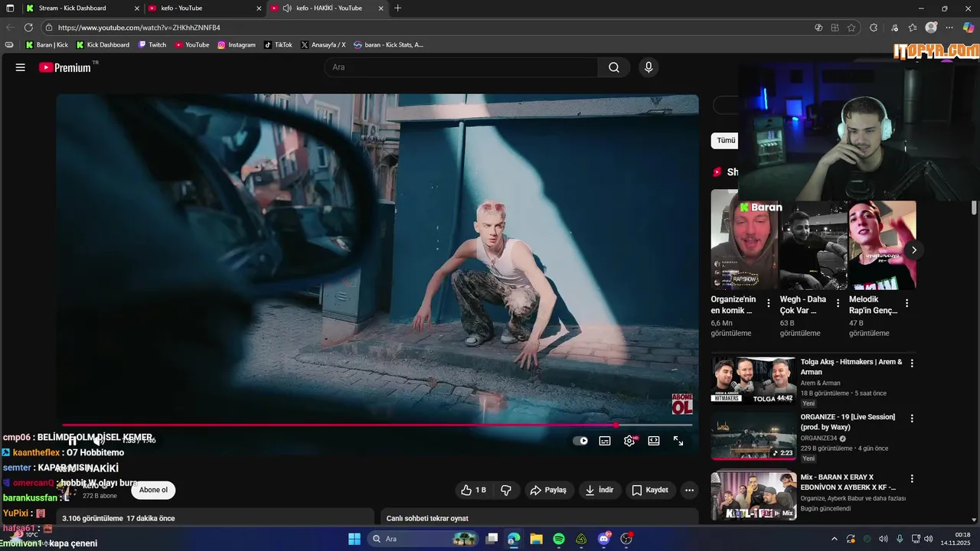
Task: Open a new browser tab
Action: click(397, 8)
